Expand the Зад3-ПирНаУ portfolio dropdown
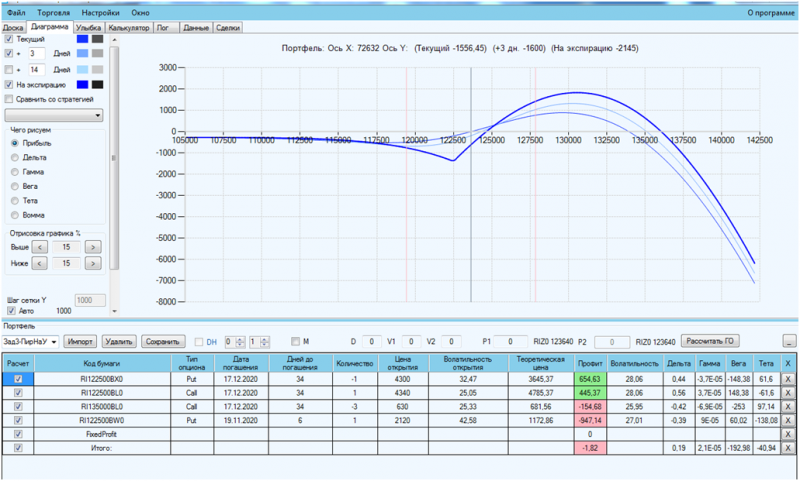Screen dimensions: 800x481 pyautogui.click(x=30, y=341)
